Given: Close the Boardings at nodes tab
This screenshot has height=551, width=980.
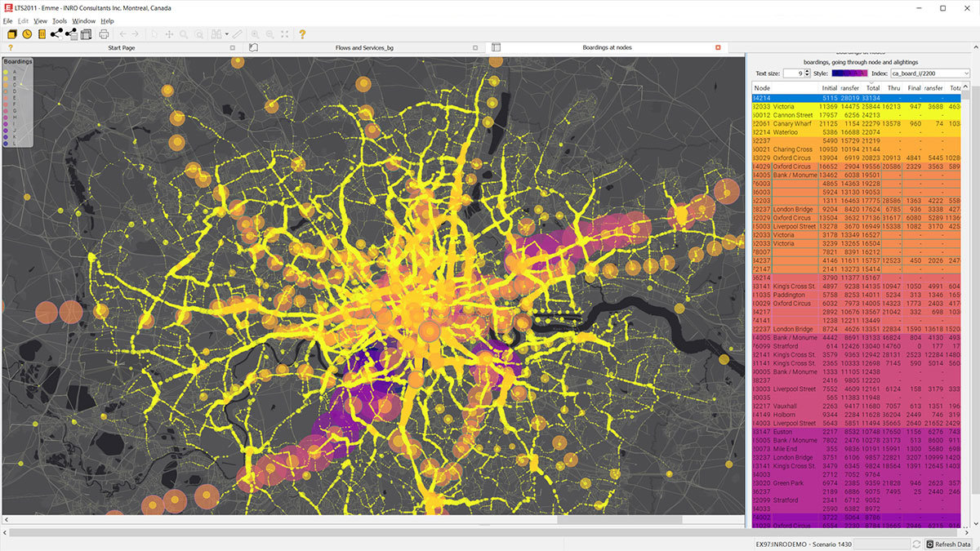Looking at the screenshot, I should tap(718, 48).
